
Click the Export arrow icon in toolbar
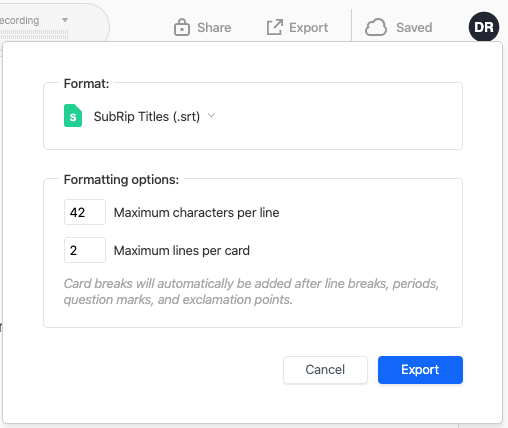point(275,27)
